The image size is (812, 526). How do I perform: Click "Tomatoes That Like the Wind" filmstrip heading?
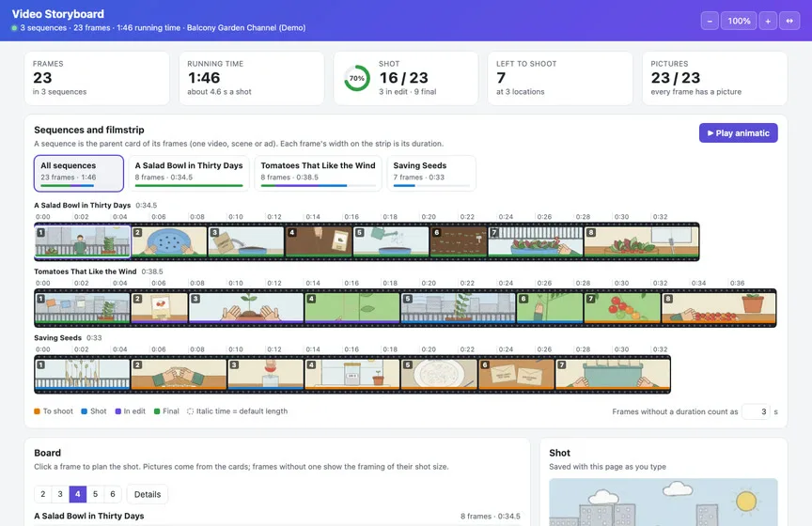pyautogui.click(x=86, y=271)
